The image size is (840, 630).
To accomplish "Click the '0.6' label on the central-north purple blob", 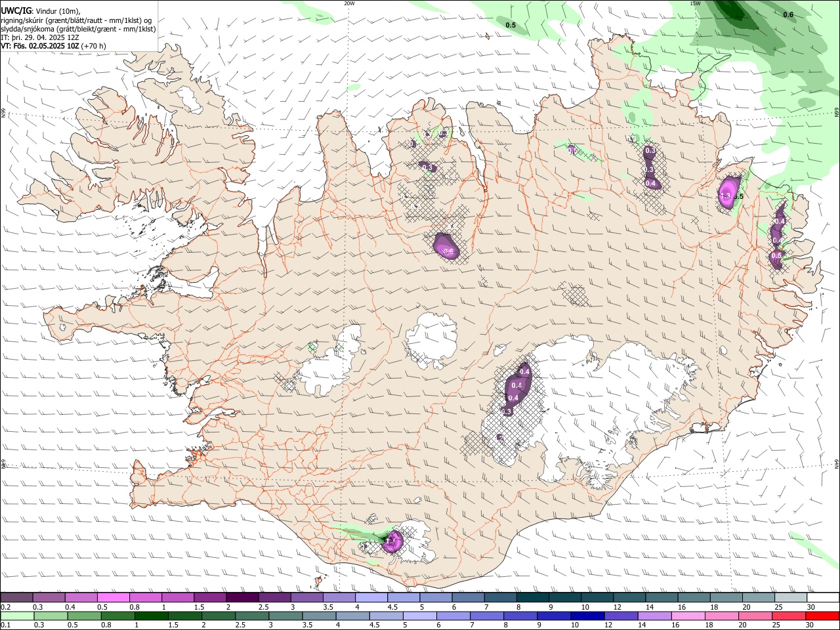I will [x=449, y=251].
